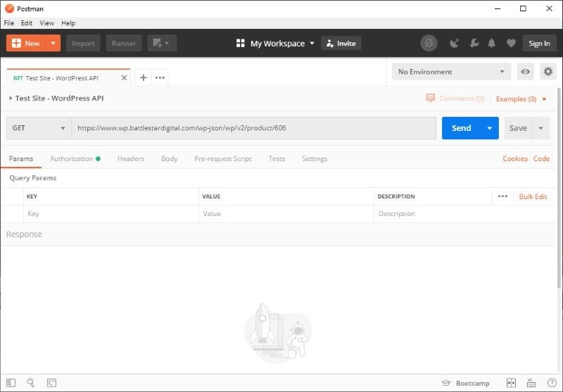
Task: Open the Examples (0) dropdown
Action: [x=521, y=99]
